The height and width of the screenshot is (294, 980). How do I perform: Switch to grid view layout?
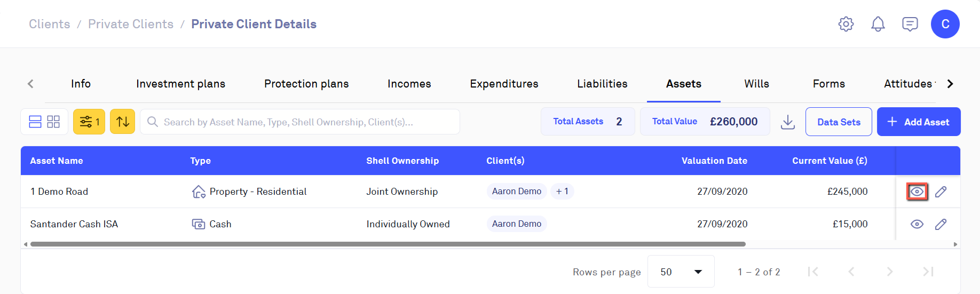pos(53,122)
